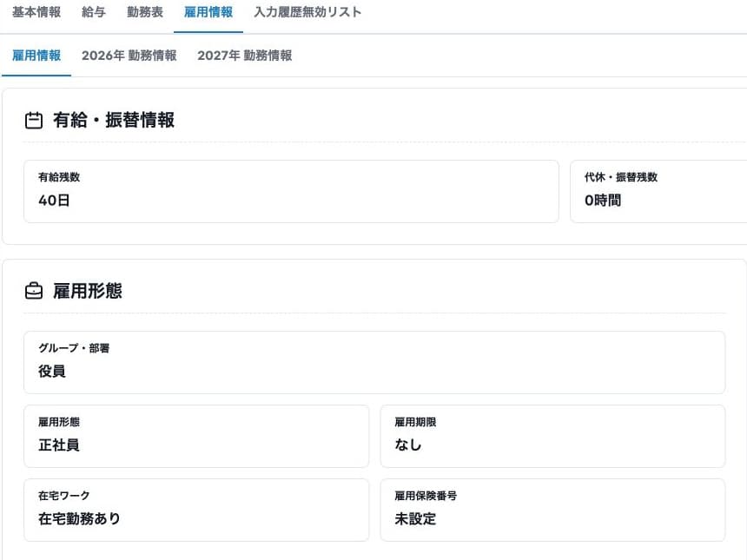This screenshot has height=560, width=747.
Task: Select the top 雇用情報 main tab
Action: [208, 12]
